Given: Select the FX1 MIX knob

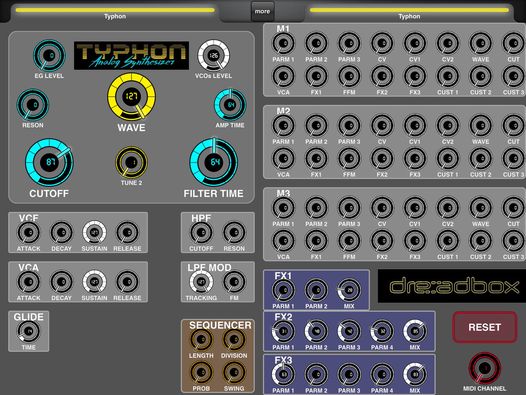Looking at the screenshot, I should pos(349,290).
